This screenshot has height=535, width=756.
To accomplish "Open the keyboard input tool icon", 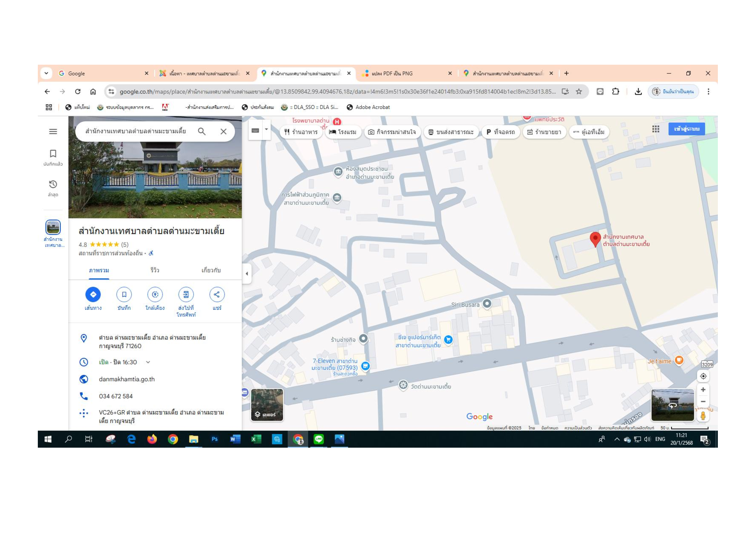I will tap(255, 130).
